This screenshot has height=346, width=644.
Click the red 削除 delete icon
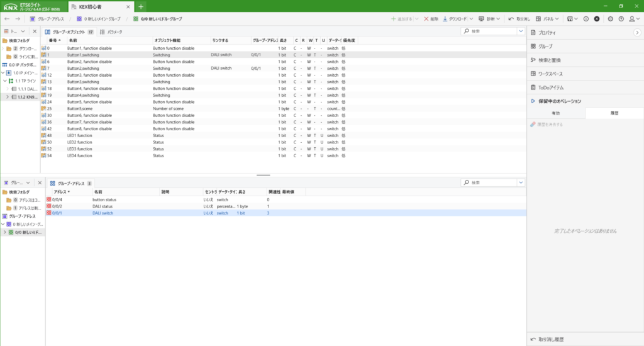coord(426,19)
